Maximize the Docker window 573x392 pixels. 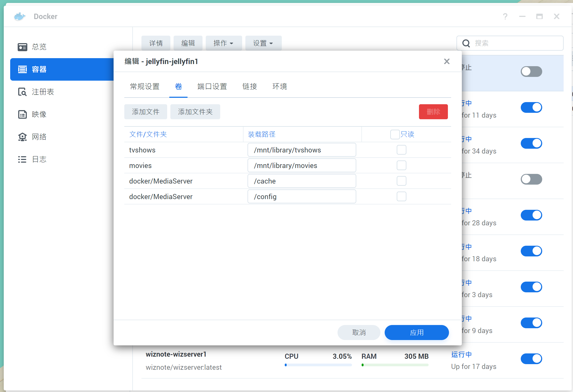pyautogui.click(x=539, y=17)
